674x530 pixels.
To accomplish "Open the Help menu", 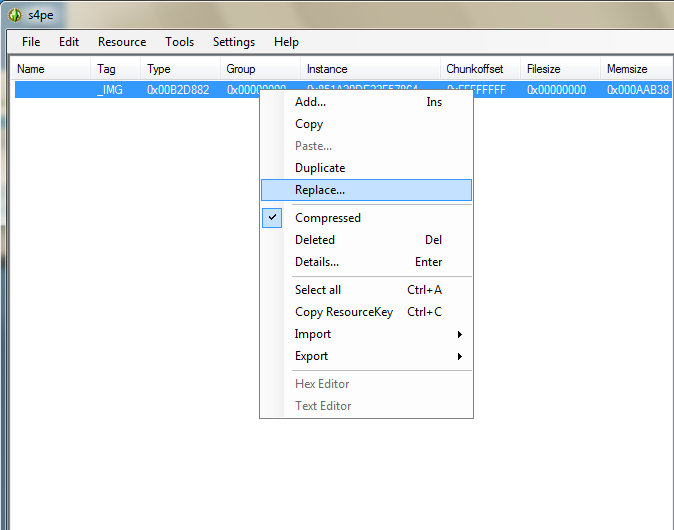I will (x=286, y=42).
